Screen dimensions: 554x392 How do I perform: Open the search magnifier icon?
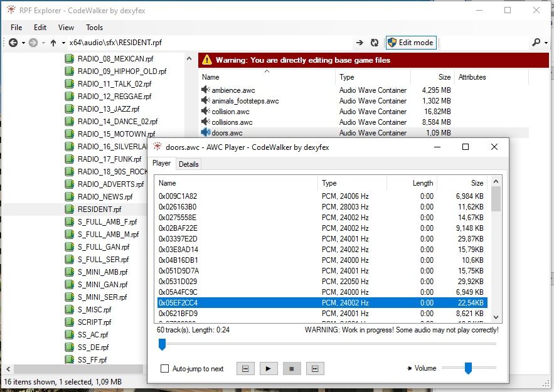[536, 43]
